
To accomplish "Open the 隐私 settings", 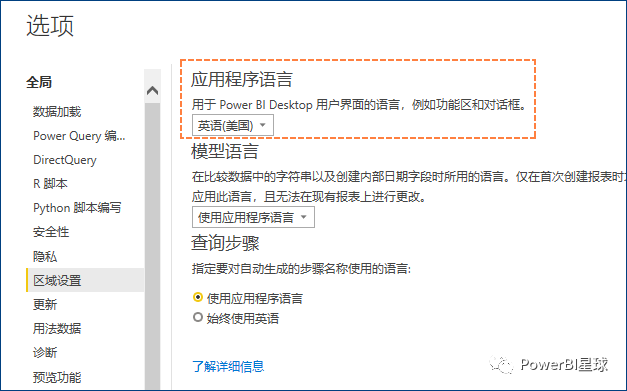I will tap(45, 256).
